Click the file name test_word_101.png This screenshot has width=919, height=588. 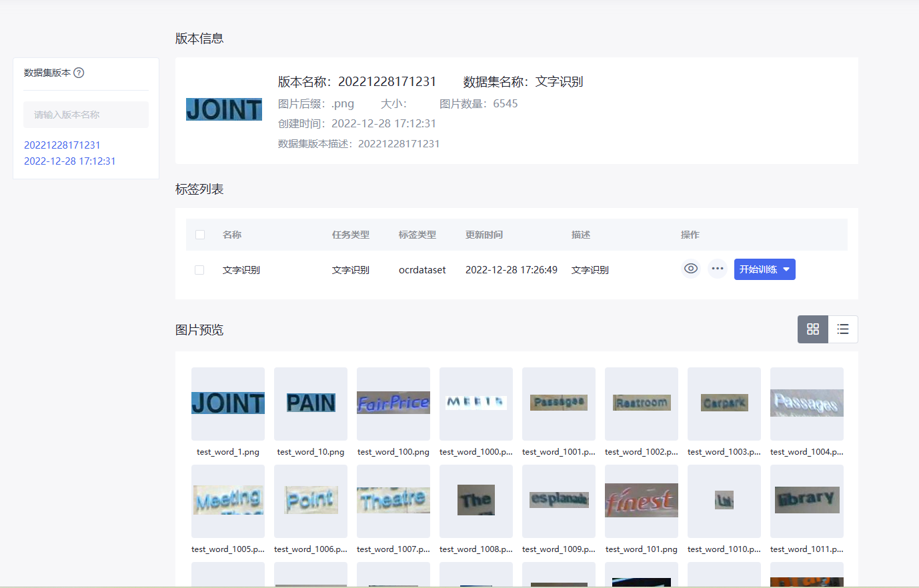coord(642,549)
